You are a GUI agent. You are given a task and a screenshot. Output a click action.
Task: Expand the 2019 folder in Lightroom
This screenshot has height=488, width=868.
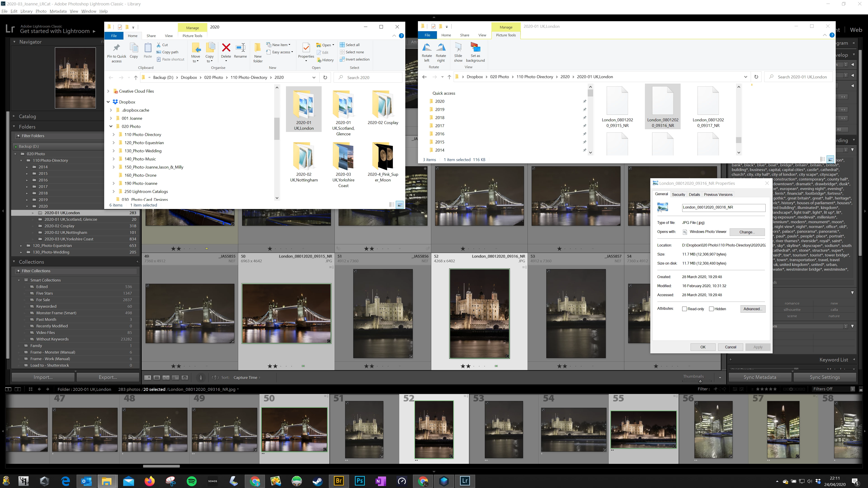[27, 200]
